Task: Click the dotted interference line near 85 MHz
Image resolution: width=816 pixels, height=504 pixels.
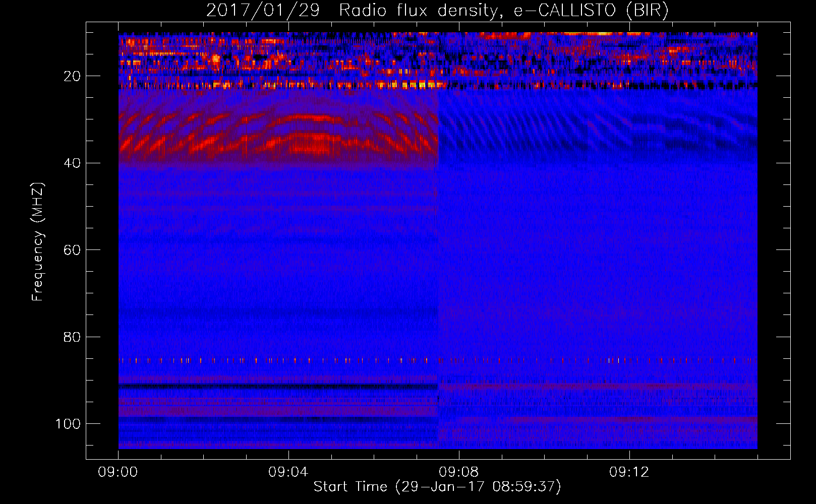Action: [x=438, y=360]
